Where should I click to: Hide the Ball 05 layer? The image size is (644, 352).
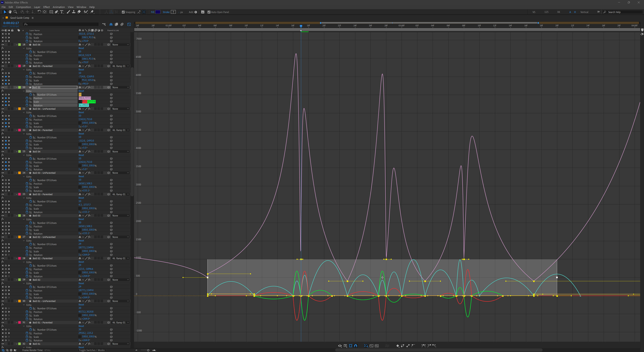(x=3, y=87)
